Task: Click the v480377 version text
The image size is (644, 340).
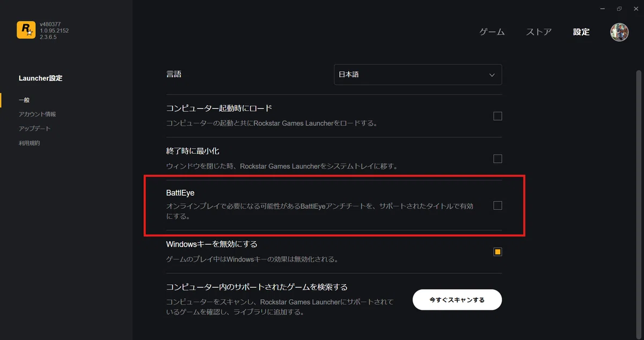Action: pyautogui.click(x=52, y=24)
